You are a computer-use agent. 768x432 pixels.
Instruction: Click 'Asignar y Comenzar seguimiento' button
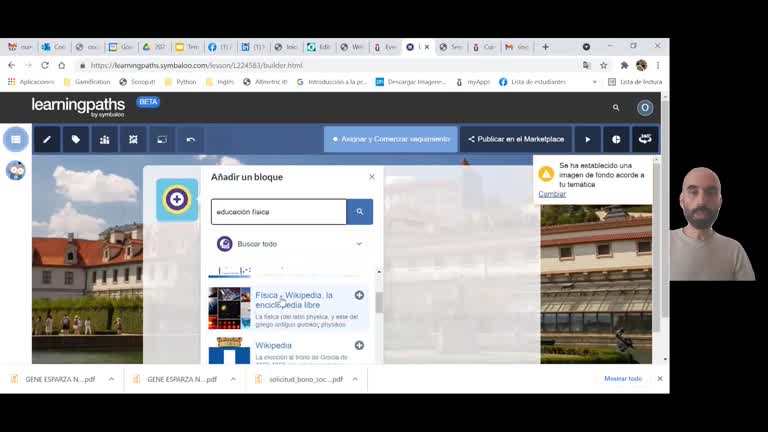click(x=390, y=140)
